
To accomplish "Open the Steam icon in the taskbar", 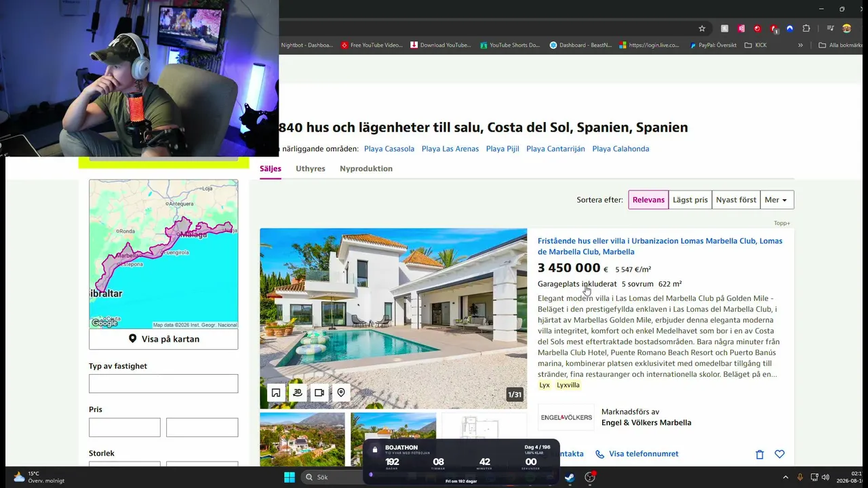I will click(x=570, y=477).
